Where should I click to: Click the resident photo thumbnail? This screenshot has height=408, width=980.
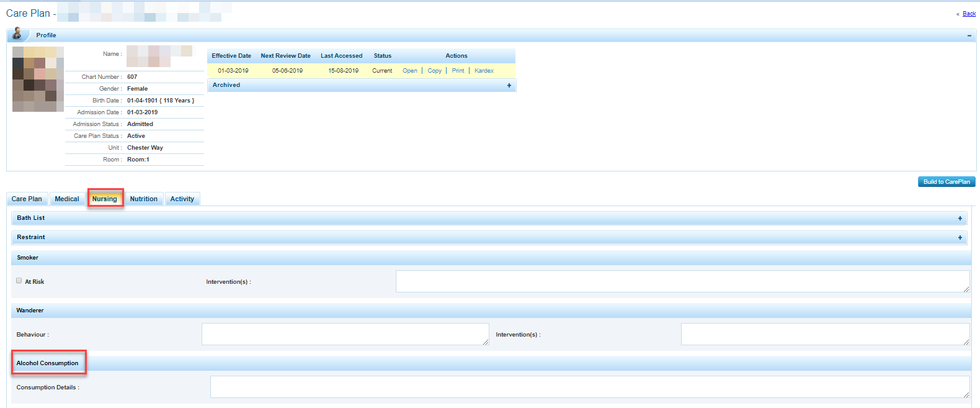coord(38,79)
